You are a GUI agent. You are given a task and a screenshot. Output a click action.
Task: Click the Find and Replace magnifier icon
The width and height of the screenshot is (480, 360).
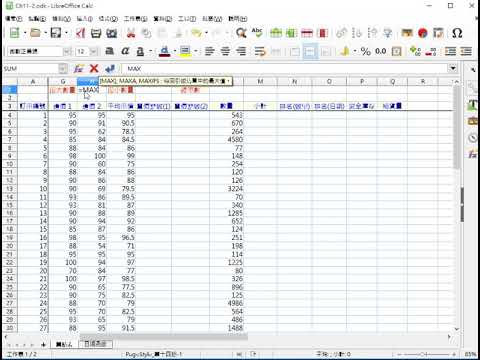241,33
